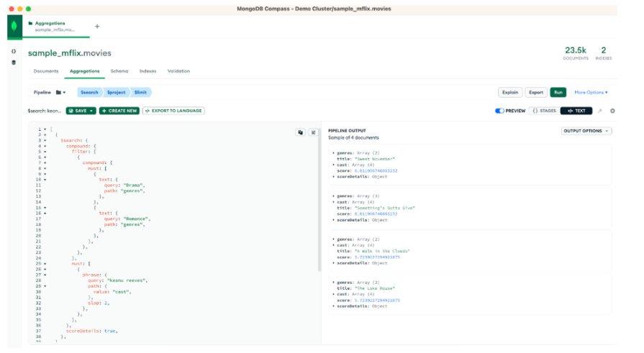Run the aggregation pipeline
Viewport: 644px width, 353px height.
point(558,92)
